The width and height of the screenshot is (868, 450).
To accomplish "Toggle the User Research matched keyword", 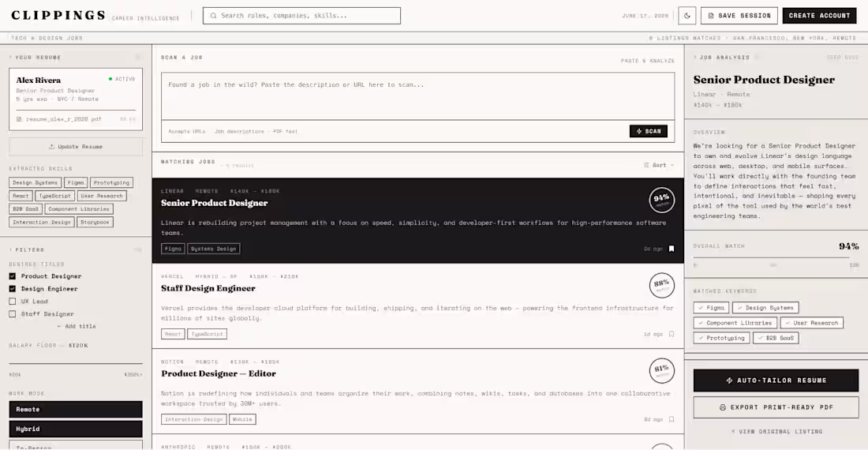I will 812,323.
